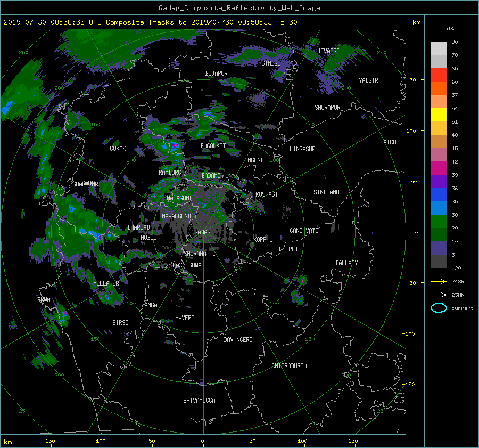
Task: Click the KOPPAL city label
Action: click(x=263, y=240)
